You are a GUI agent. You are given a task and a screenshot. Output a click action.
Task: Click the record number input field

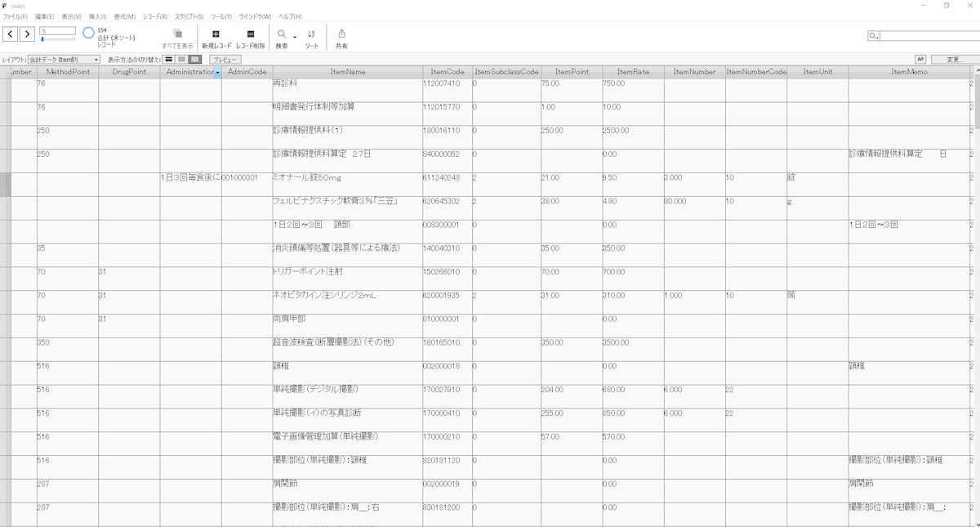point(57,31)
